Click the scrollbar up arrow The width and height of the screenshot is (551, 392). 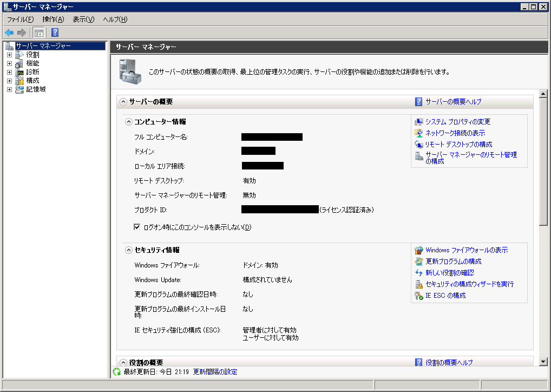(x=543, y=94)
